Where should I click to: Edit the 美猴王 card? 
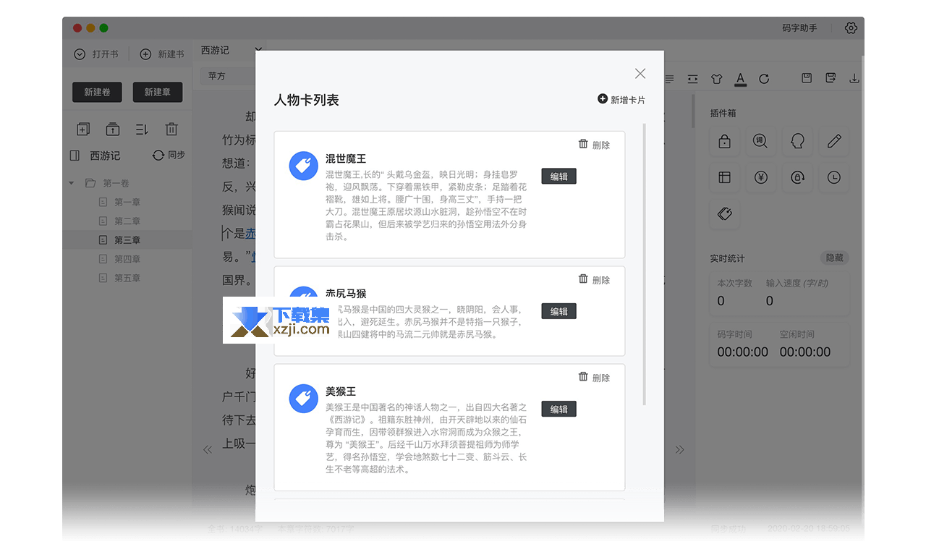pos(558,409)
